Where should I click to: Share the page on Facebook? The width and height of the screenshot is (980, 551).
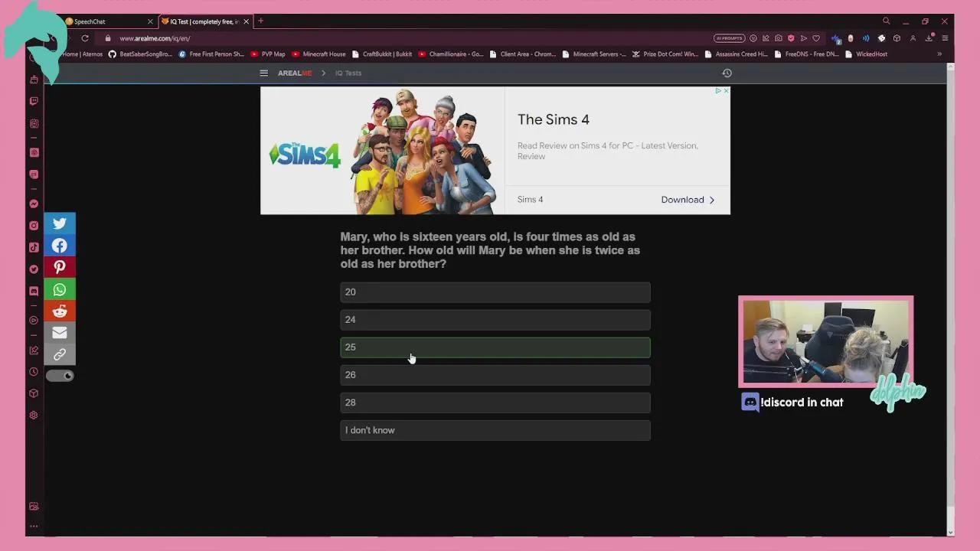[x=60, y=246]
